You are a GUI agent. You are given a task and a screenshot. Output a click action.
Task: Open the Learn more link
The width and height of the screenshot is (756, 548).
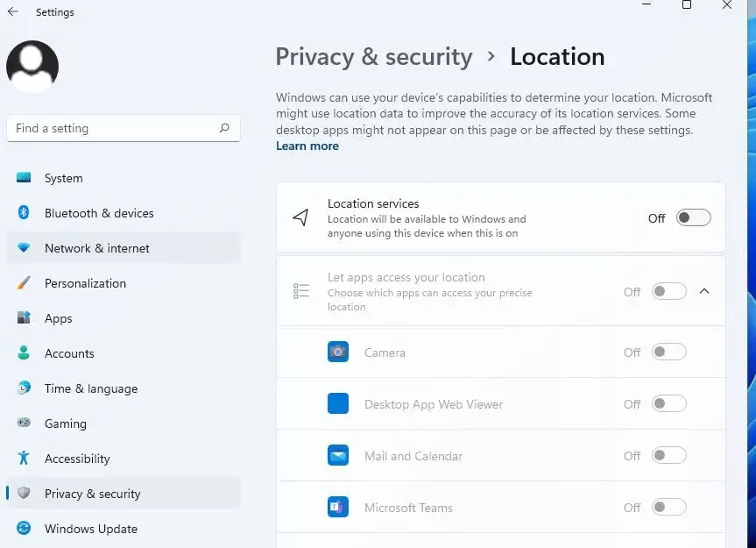[307, 146]
